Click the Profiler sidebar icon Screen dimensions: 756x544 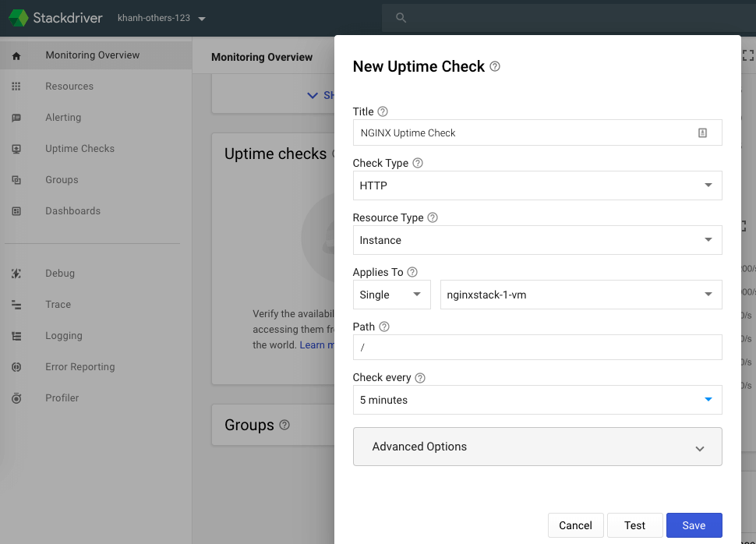click(16, 397)
